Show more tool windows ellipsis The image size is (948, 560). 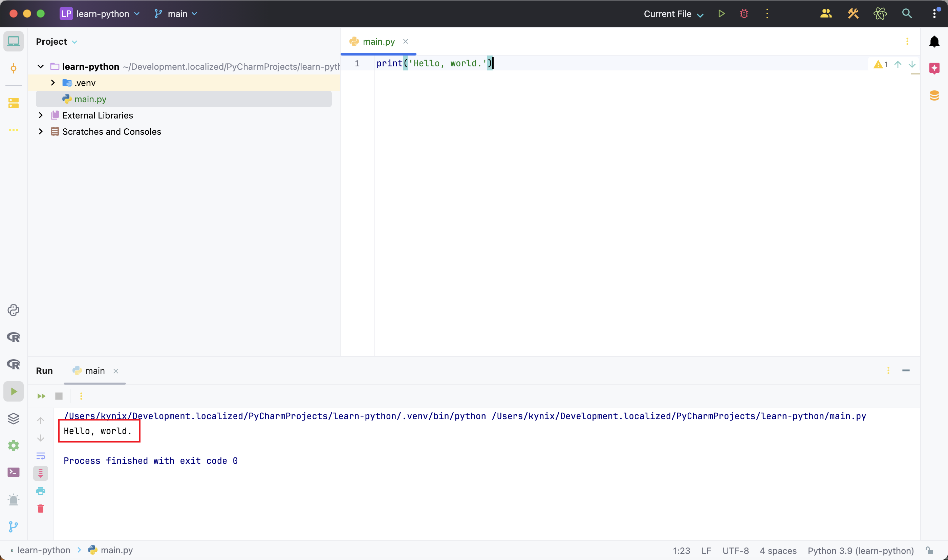(x=14, y=130)
